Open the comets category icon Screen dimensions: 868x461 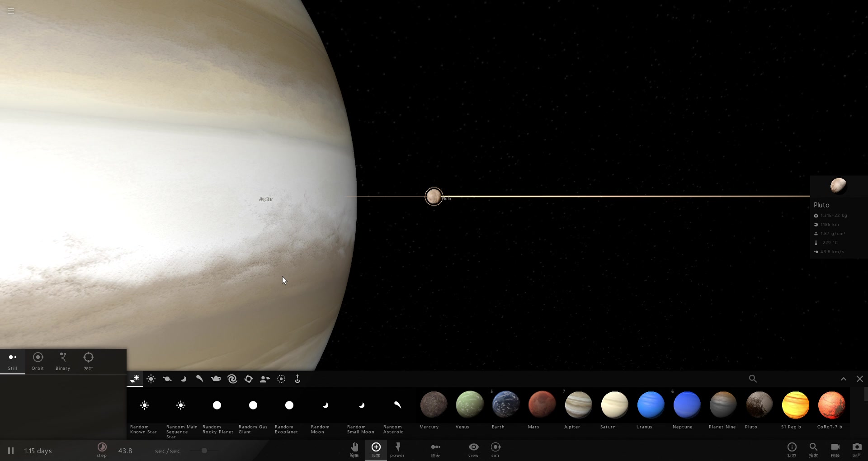click(199, 379)
